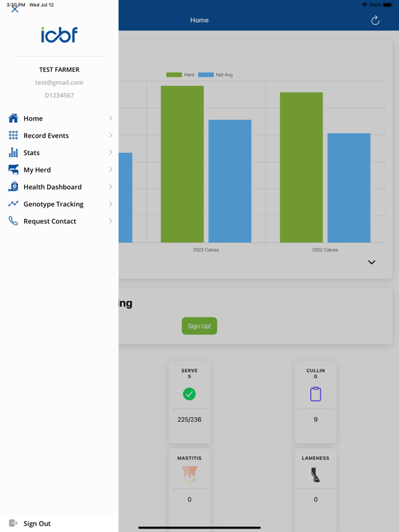Expand Request Contact chevron
The image size is (399, 532).
[111, 221]
